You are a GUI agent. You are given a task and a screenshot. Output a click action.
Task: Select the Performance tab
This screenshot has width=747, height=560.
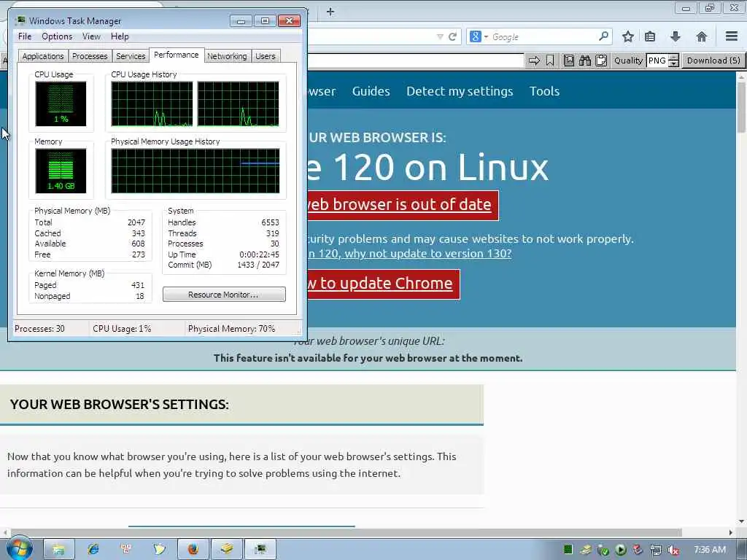tap(177, 55)
